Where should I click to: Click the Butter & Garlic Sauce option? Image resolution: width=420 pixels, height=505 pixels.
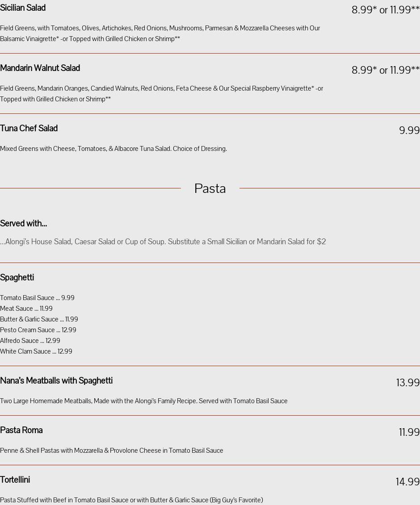(x=39, y=319)
